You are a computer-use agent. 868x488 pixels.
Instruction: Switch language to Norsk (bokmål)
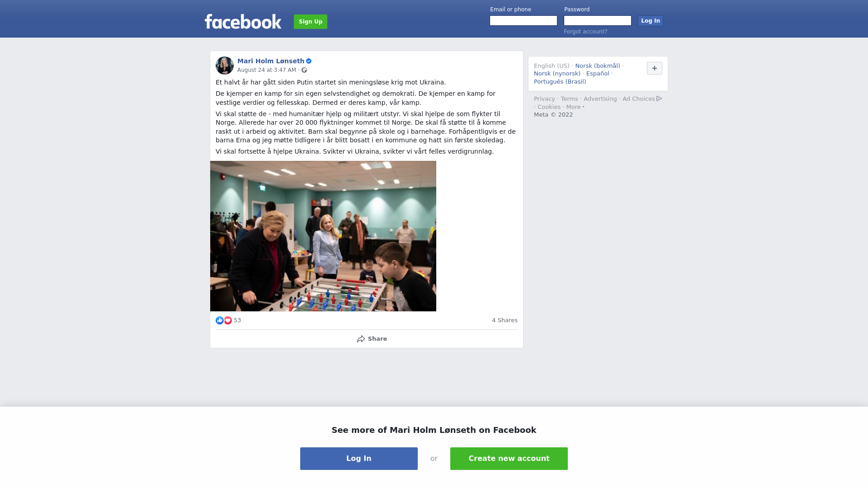pos(598,66)
